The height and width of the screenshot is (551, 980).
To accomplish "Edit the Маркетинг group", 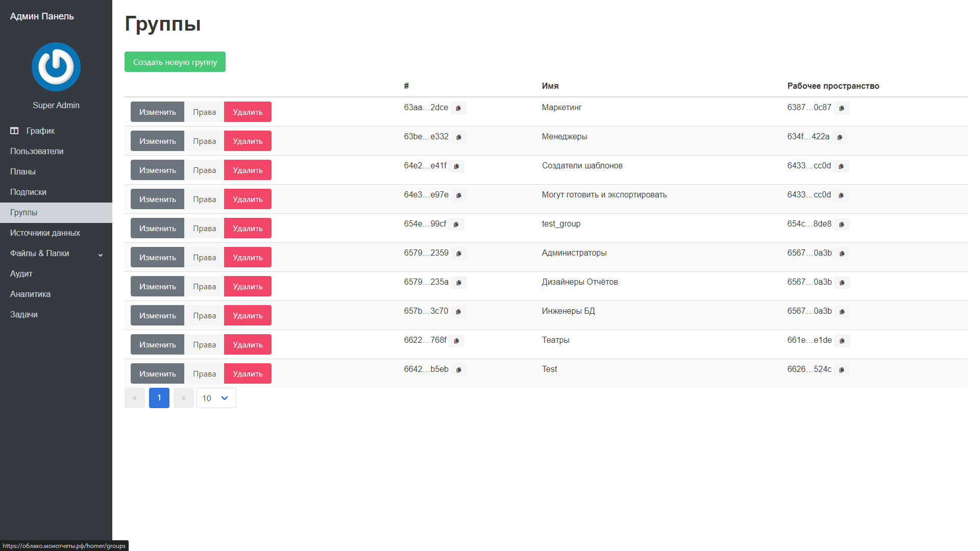I will (x=157, y=112).
